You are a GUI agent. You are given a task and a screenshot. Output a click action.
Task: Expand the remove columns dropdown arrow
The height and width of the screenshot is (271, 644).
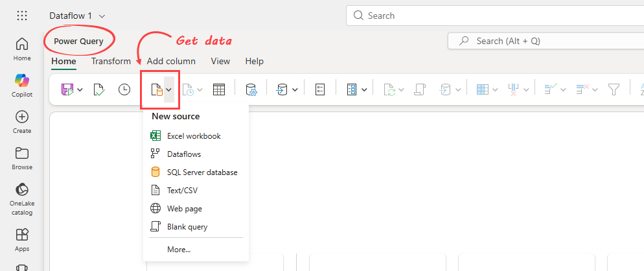527,89
